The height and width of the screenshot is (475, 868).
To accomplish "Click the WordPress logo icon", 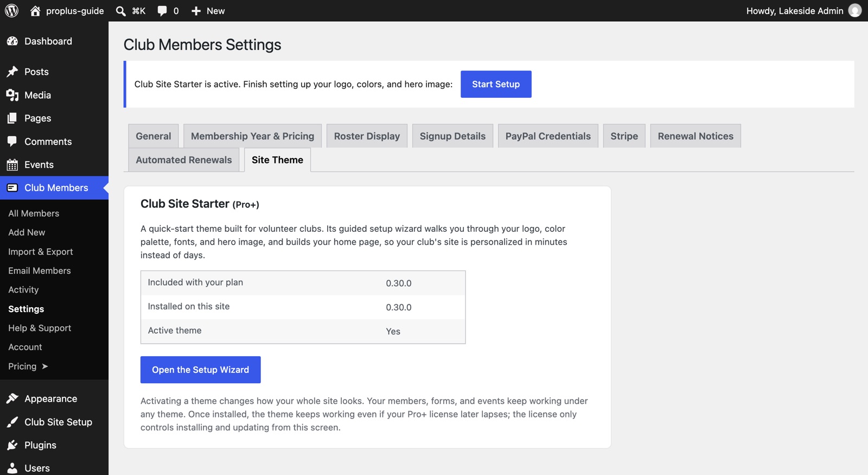I will (11, 11).
